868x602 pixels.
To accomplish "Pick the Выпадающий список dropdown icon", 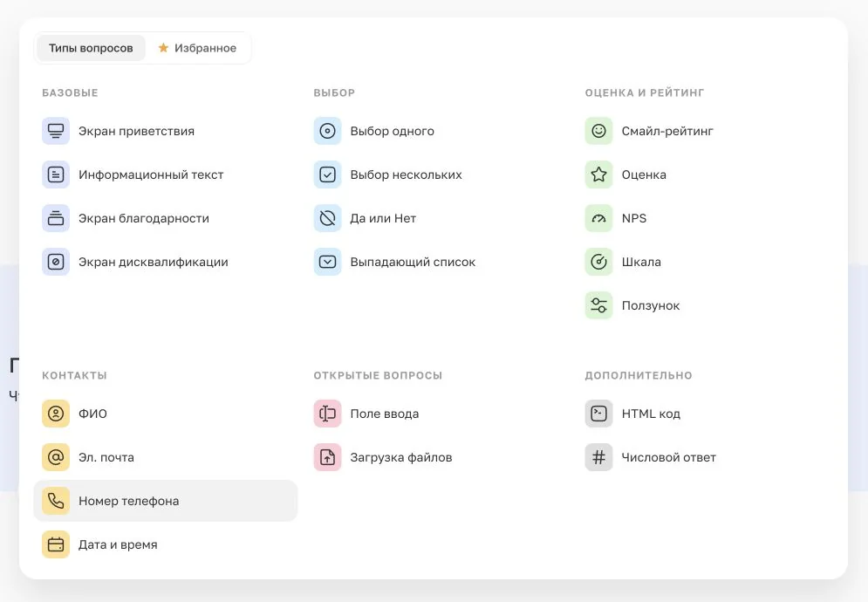I will coord(328,262).
